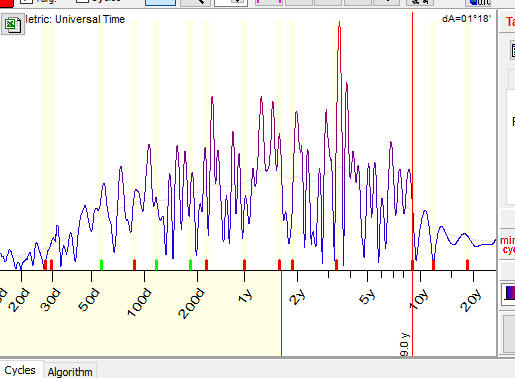Click the '5y' axis label
Viewport: 515px width, 378px height.
(x=367, y=296)
